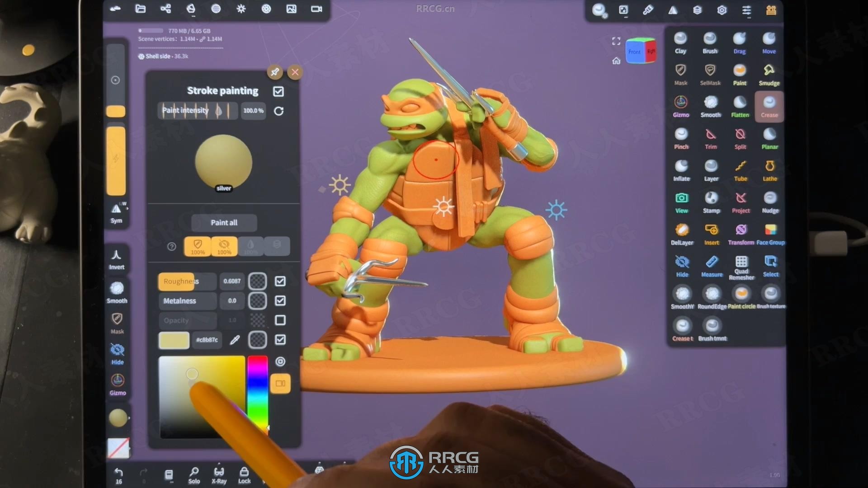Image resolution: width=868 pixels, height=488 pixels.
Task: Select the SelMask tool
Action: click(x=710, y=75)
